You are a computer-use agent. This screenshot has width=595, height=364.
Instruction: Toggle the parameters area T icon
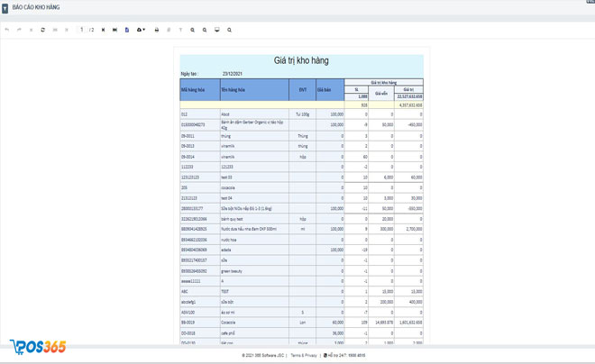(x=180, y=30)
